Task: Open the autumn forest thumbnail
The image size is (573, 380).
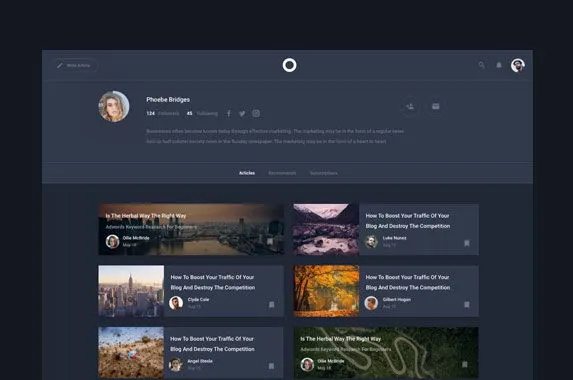Action: click(x=326, y=291)
